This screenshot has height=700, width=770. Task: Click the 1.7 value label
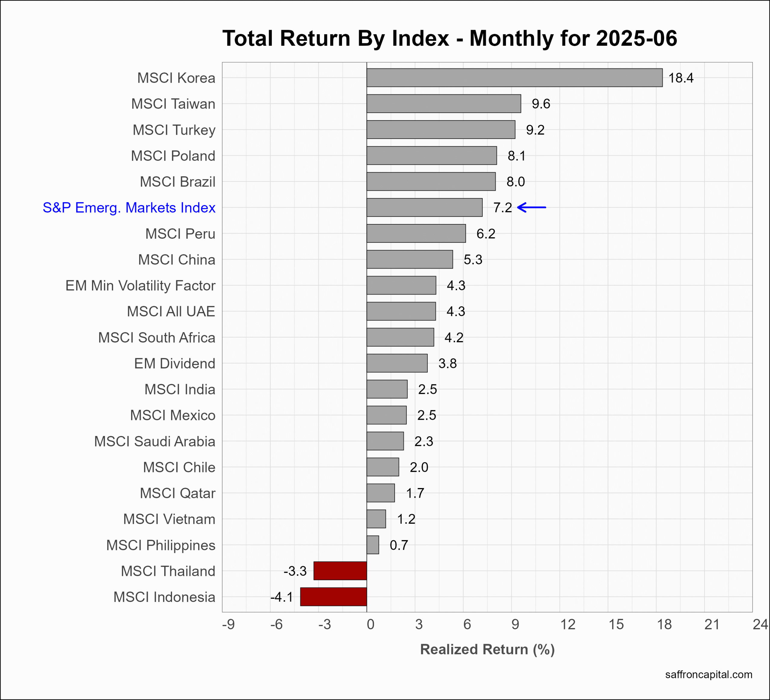pyautogui.click(x=415, y=493)
